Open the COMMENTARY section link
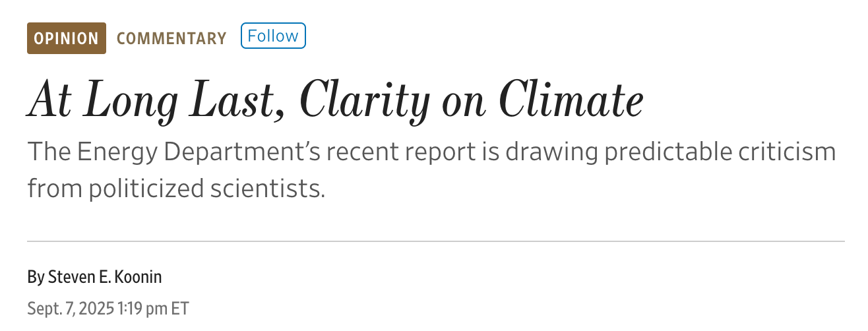Screen dimensions: 868x331 (171, 38)
